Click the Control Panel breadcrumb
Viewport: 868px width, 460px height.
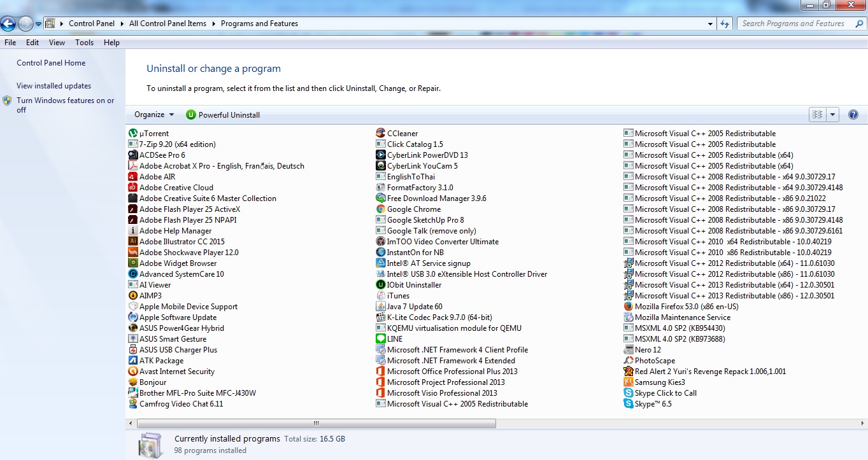[92, 24]
